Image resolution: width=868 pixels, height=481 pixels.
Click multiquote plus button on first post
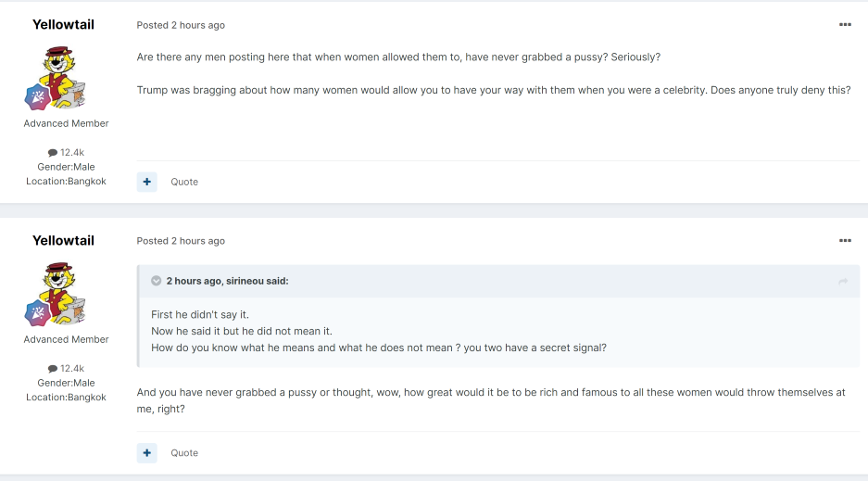[146, 182]
